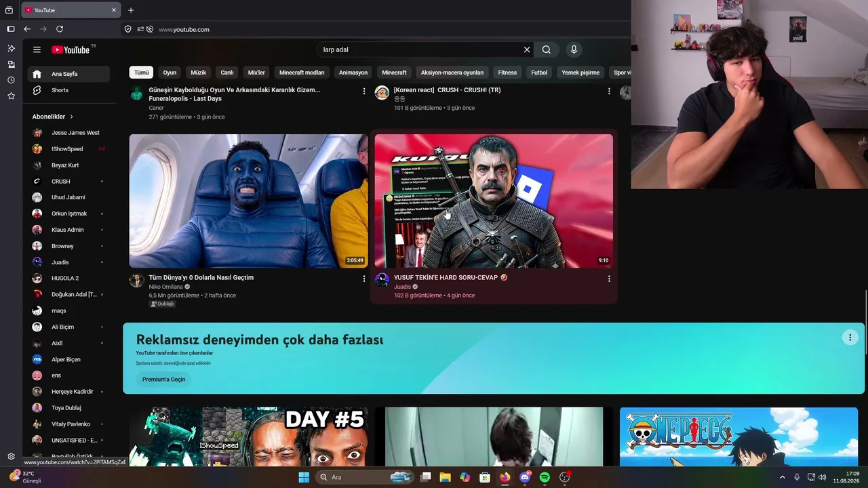Click the browser address bar URL
The height and width of the screenshot is (488, 868).
[x=184, y=29]
